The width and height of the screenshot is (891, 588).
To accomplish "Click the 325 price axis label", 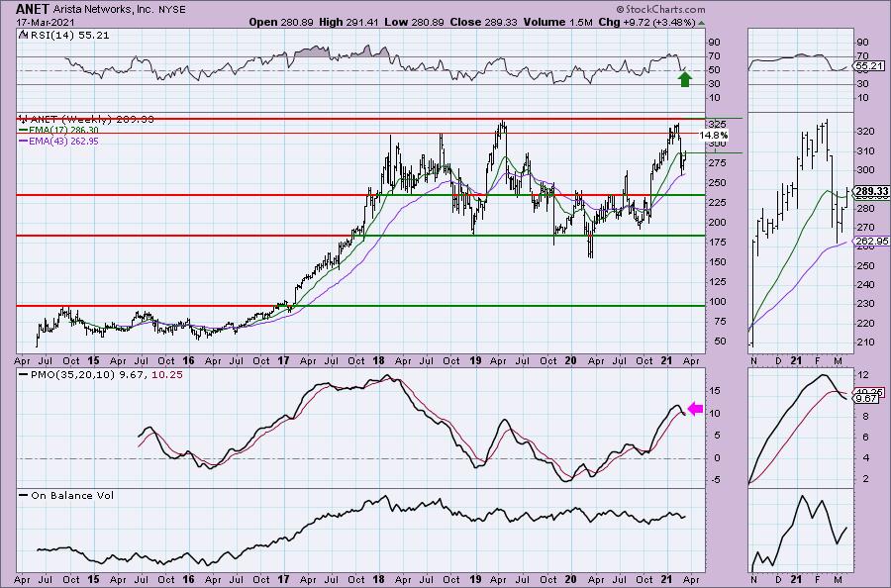I will pos(719,124).
